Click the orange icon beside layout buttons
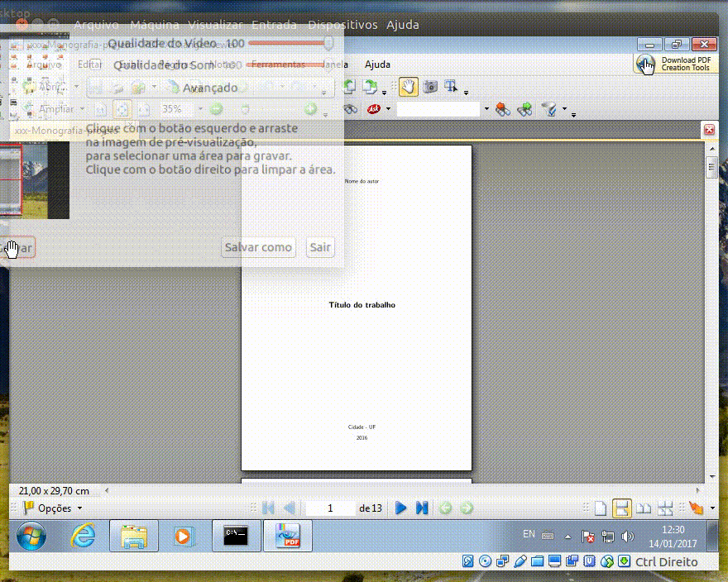The image size is (728, 582). pyautogui.click(x=696, y=508)
